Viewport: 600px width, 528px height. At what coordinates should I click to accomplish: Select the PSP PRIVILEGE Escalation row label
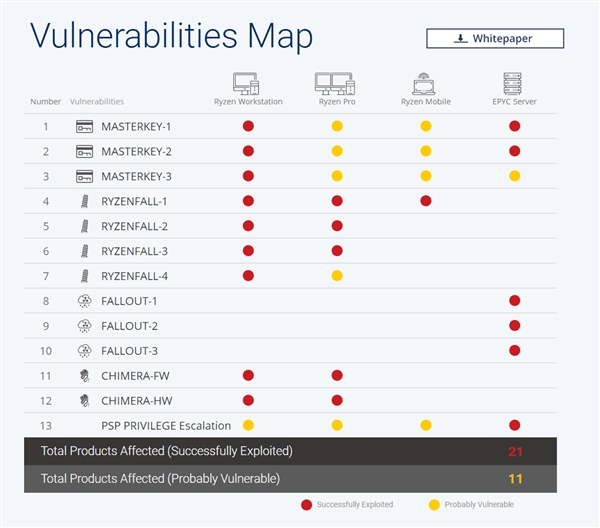(166, 425)
